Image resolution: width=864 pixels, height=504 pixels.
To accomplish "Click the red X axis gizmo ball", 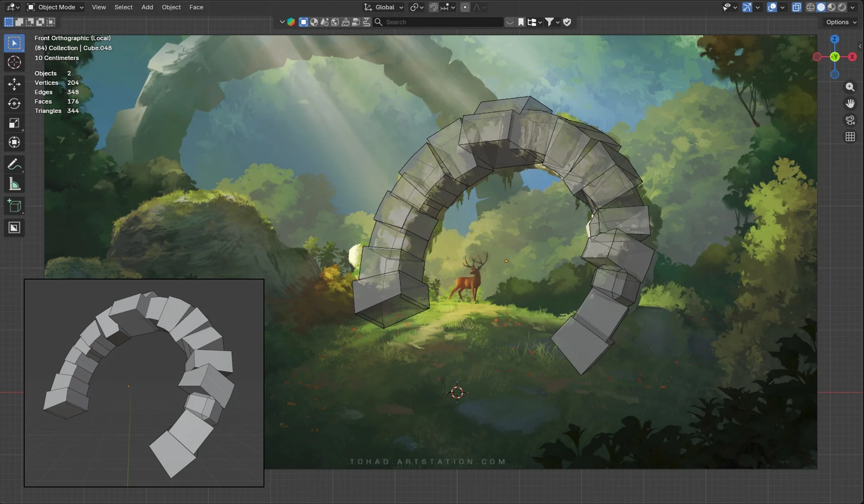I will [x=852, y=57].
